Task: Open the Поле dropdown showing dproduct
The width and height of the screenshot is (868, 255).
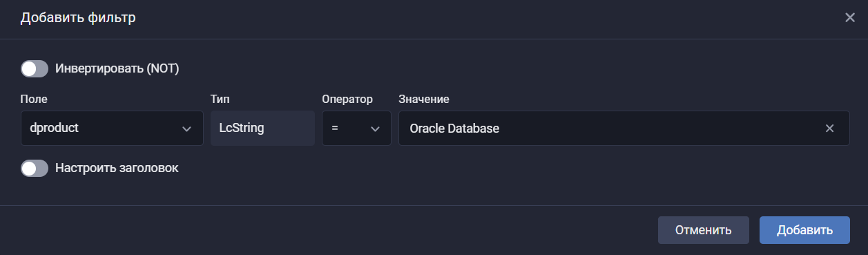Action: [x=112, y=129]
